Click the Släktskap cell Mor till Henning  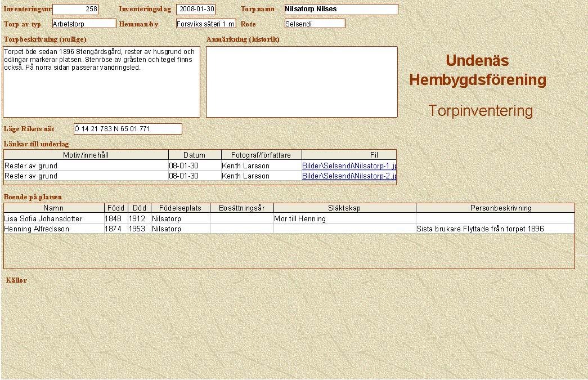click(x=344, y=218)
